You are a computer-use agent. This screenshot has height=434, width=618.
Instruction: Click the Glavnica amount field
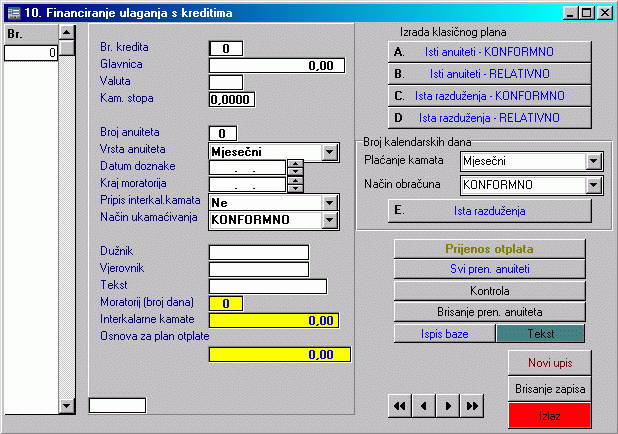[277, 65]
